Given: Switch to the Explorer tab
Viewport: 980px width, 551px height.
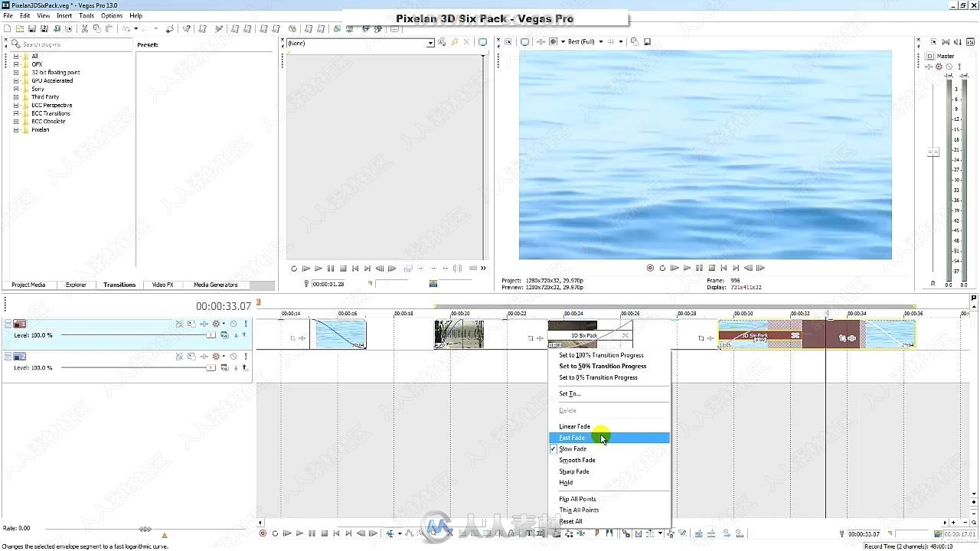Looking at the screenshot, I should point(76,285).
